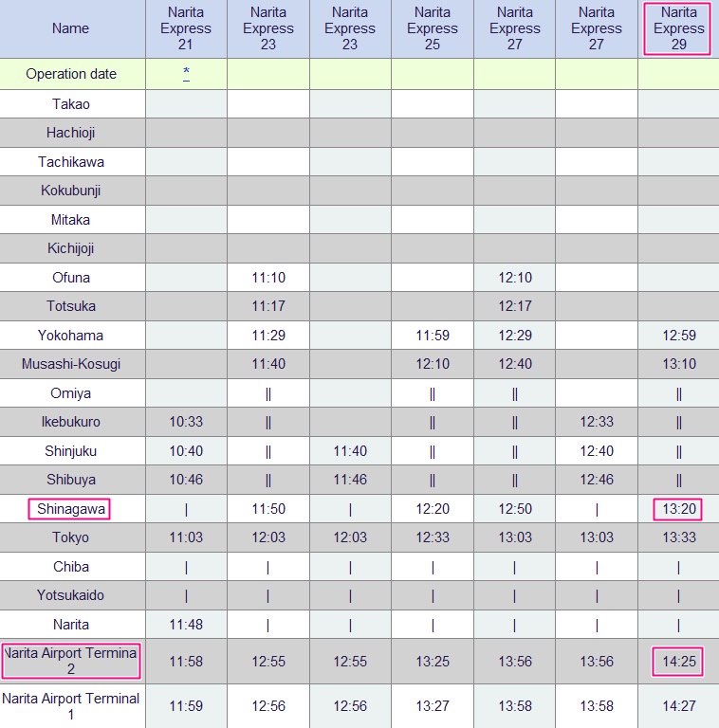Click the 13:33 time in Tokyo row
The image size is (719, 728).
[678, 537]
